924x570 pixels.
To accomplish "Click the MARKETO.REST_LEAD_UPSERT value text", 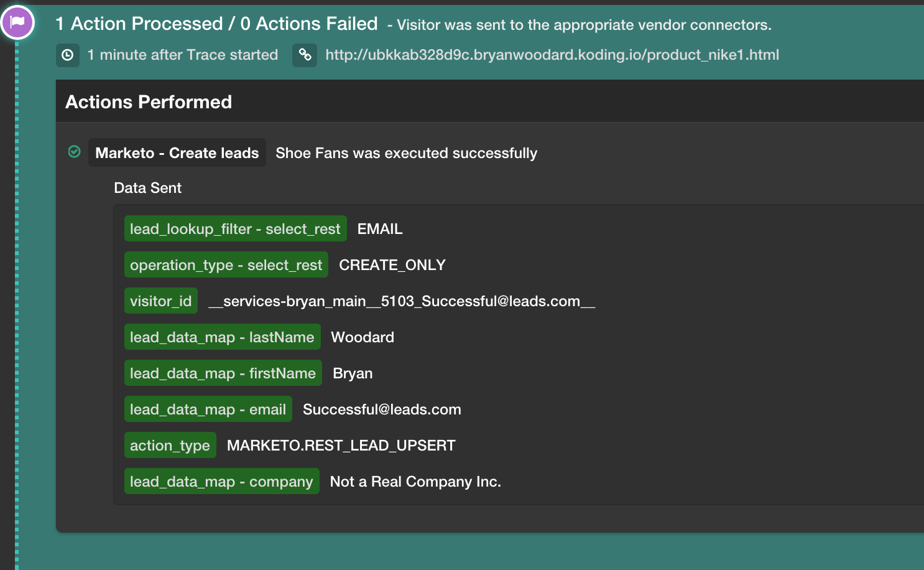I will point(341,446).
